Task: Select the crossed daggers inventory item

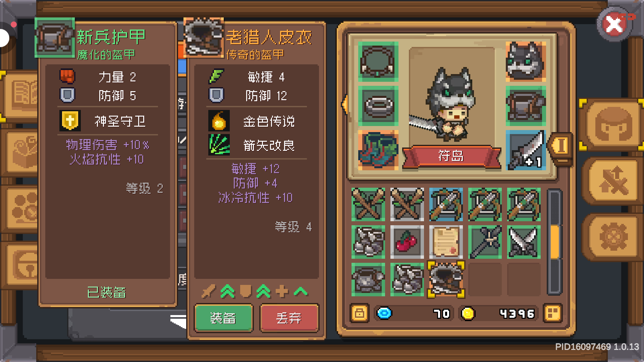Action: (524, 242)
